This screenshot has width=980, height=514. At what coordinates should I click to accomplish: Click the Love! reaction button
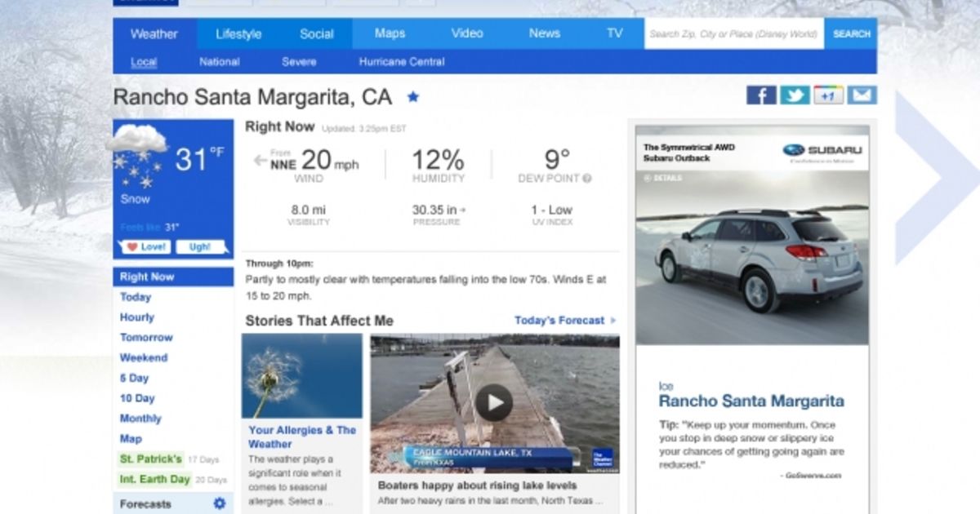(145, 246)
